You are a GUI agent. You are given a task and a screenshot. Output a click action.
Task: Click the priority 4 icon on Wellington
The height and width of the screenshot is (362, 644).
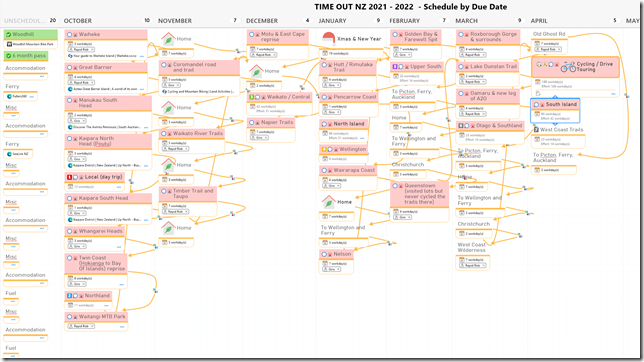[324, 150]
